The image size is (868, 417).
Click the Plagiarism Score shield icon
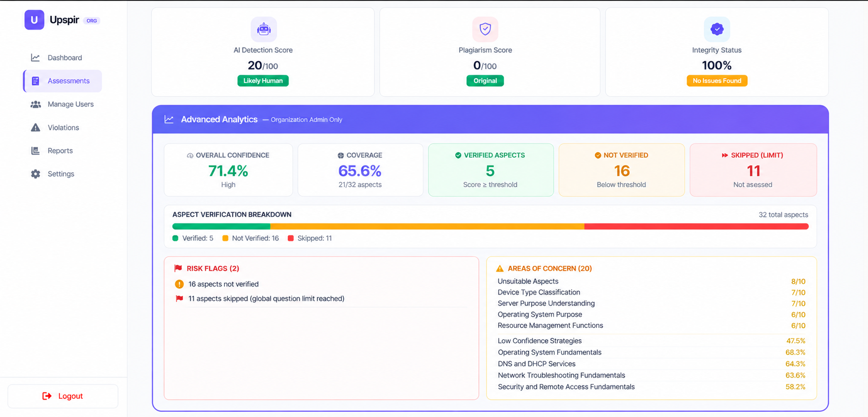click(x=485, y=29)
